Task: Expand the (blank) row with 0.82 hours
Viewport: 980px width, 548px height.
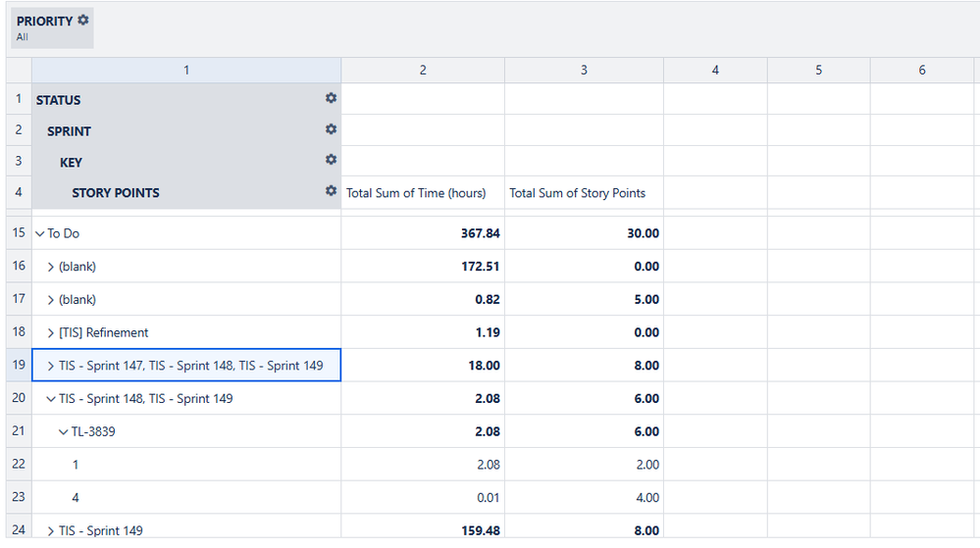Action: [51, 300]
